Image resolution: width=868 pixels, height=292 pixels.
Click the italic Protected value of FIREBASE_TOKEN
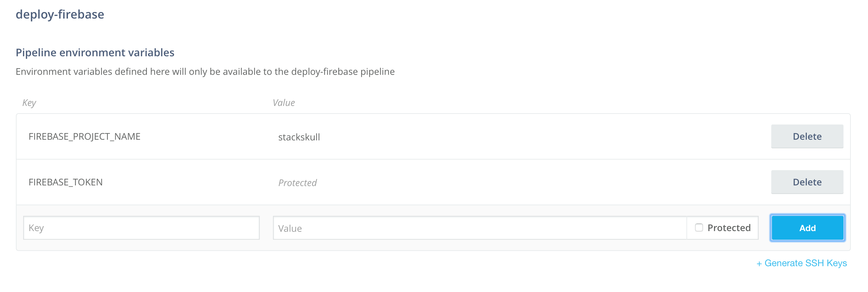[298, 183]
